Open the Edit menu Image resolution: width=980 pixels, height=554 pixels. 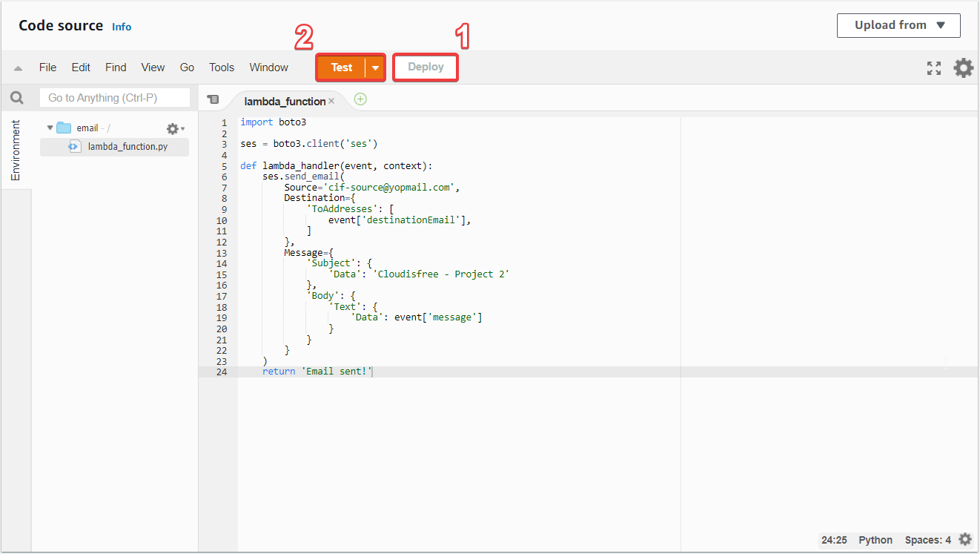[81, 67]
